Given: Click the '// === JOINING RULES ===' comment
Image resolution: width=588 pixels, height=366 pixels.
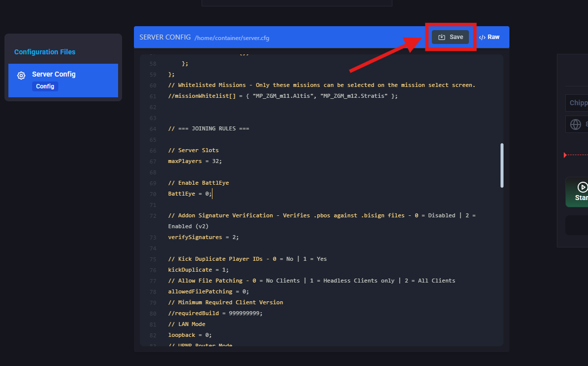Looking at the screenshot, I should click(x=209, y=128).
